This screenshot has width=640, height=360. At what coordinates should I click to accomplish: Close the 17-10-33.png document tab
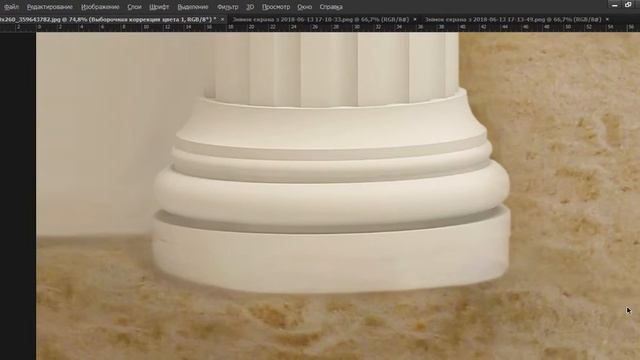point(415,19)
